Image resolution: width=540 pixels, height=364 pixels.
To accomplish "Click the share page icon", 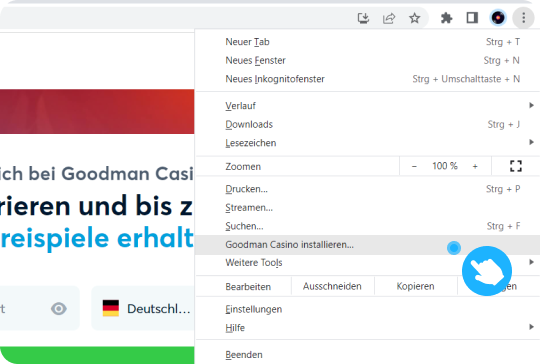I will (x=389, y=18).
